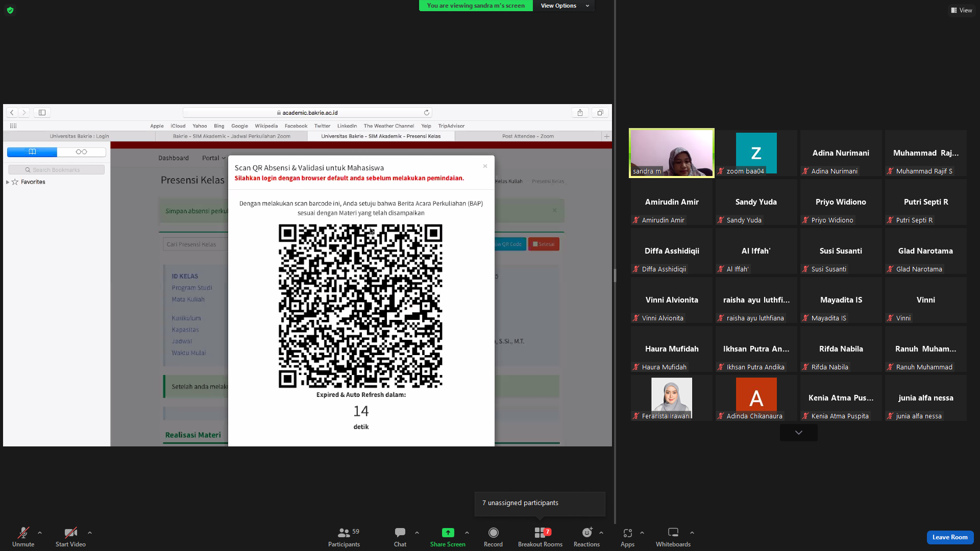Switch to Post Attendee - Zoom tab
The height and width of the screenshot is (551, 980).
(528, 136)
